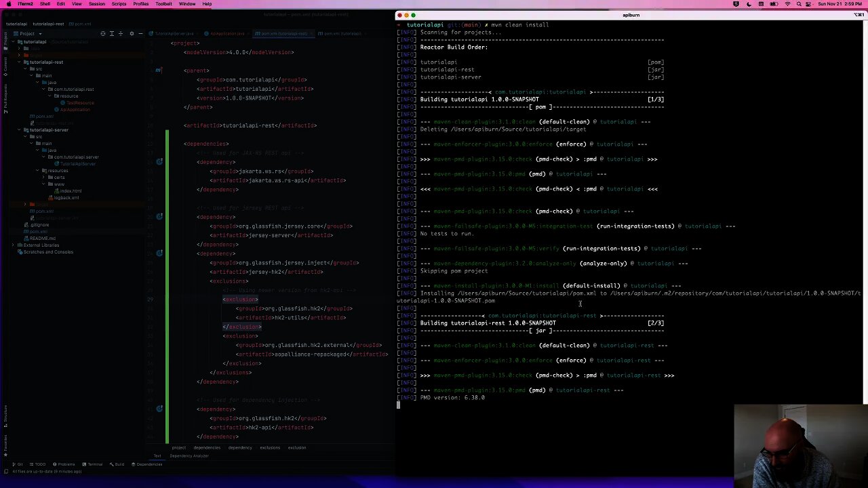Collapse resource package folder
Screen dimensions: 868x488
tap(50, 96)
